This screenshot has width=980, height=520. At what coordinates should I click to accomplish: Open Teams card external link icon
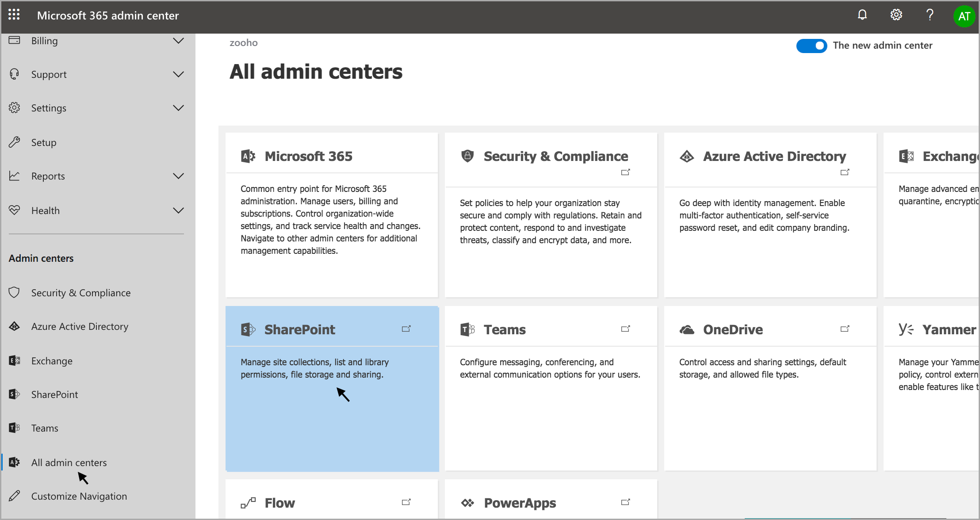pos(625,329)
